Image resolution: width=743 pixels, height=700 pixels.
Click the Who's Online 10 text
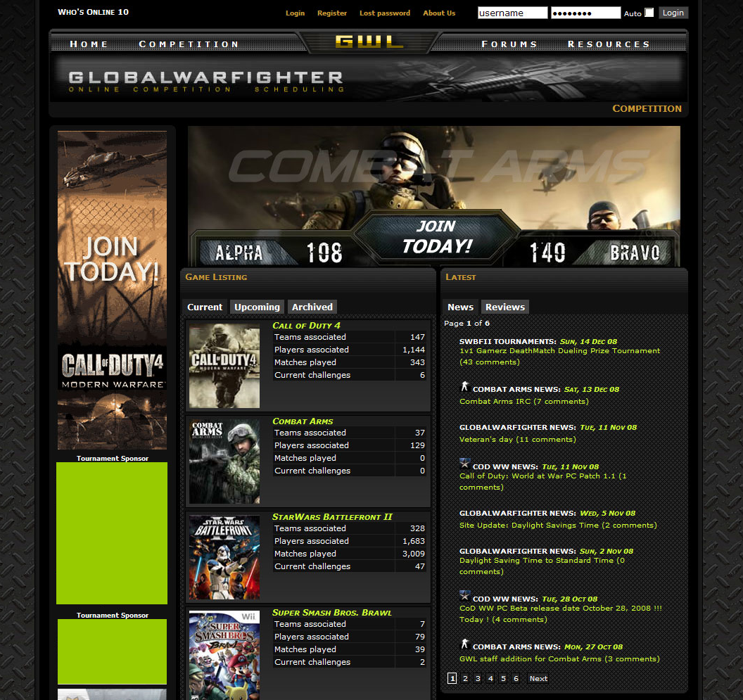pyautogui.click(x=94, y=13)
